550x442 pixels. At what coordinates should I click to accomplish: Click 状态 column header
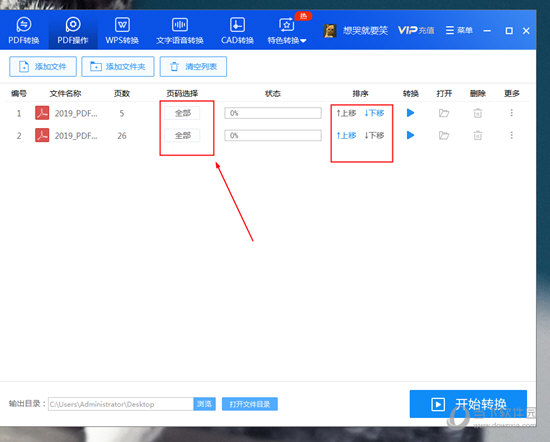pos(273,93)
